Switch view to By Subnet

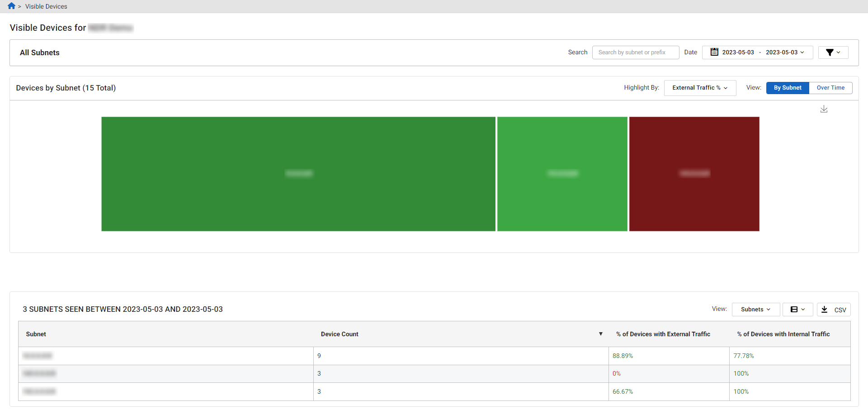click(787, 87)
